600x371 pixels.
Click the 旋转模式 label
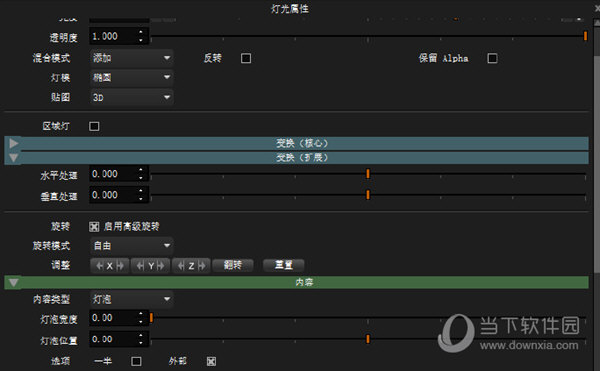[x=51, y=246]
